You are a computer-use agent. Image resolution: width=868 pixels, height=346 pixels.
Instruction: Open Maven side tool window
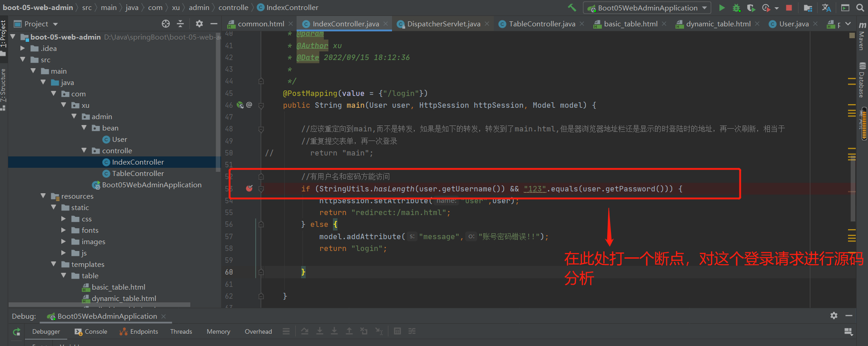coord(862,36)
